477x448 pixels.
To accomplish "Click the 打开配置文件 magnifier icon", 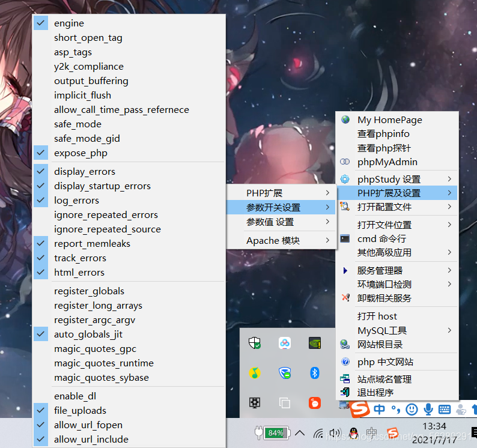I will point(345,207).
